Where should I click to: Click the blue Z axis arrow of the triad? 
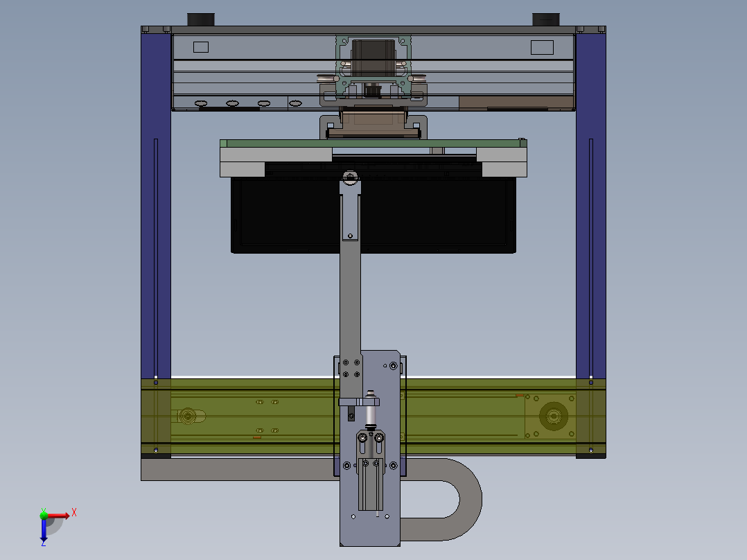(44, 530)
